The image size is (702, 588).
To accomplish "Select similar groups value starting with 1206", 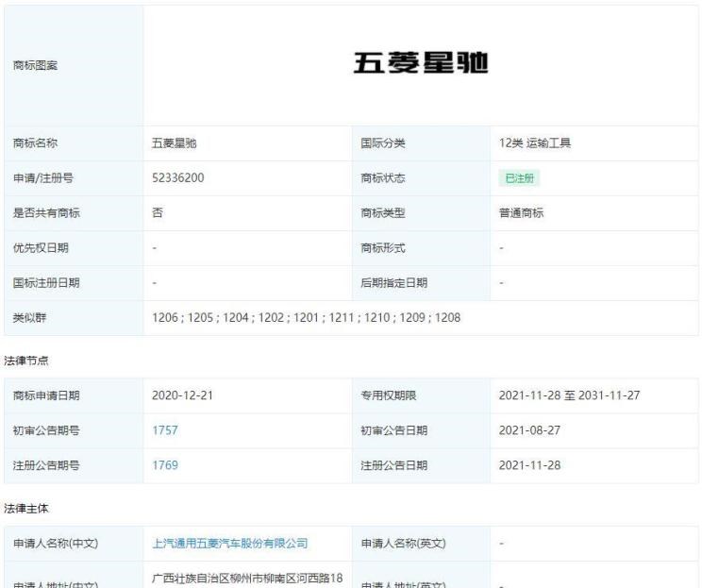I will [307, 317].
